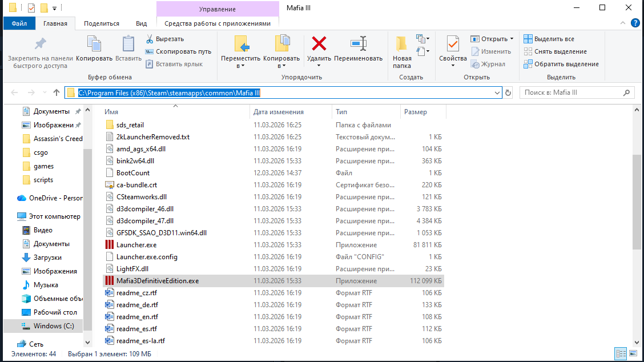Open Properties from the ribbon

[453, 52]
